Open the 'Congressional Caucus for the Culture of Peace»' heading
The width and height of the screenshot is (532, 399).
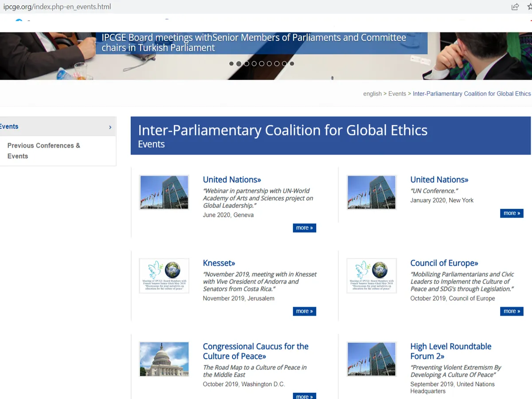(255, 351)
